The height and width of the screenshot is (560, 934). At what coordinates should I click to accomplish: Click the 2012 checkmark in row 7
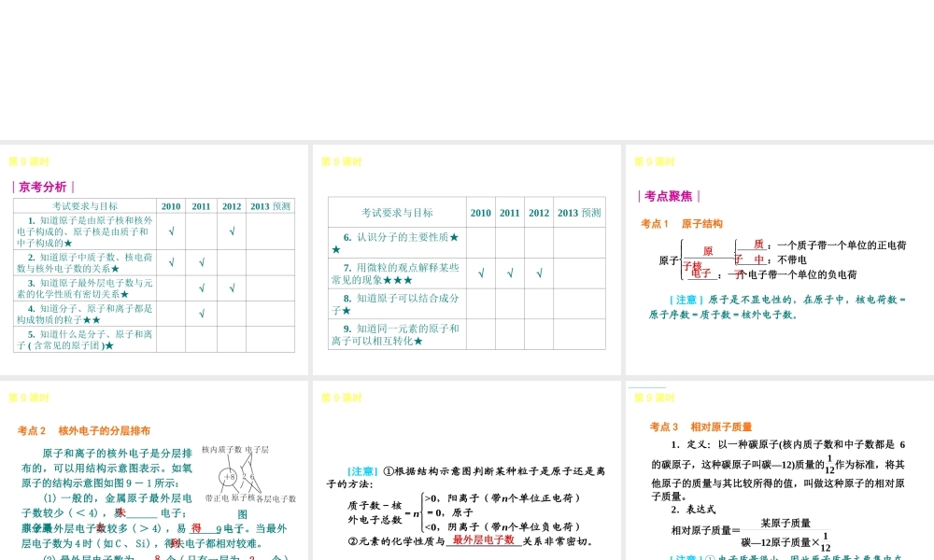coord(539,273)
